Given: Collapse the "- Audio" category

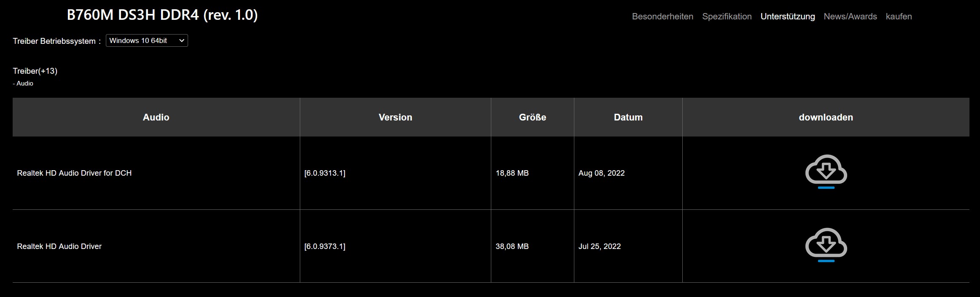Looking at the screenshot, I should (23, 83).
